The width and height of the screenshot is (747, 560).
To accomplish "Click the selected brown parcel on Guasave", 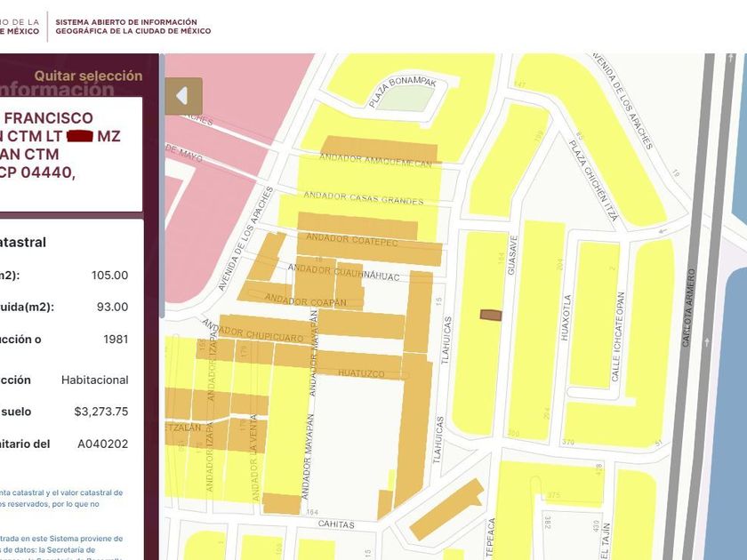I will [491, 315].
